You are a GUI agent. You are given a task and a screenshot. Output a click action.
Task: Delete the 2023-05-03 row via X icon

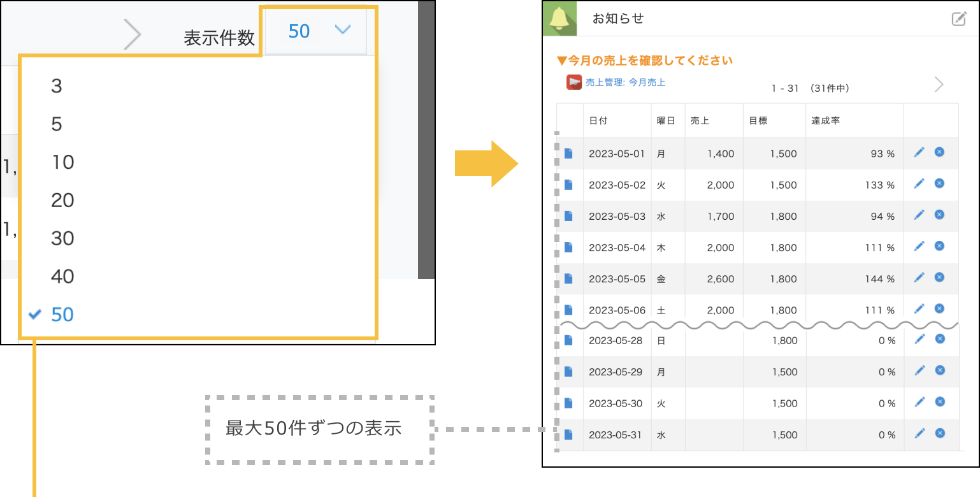tap(940, 214)
